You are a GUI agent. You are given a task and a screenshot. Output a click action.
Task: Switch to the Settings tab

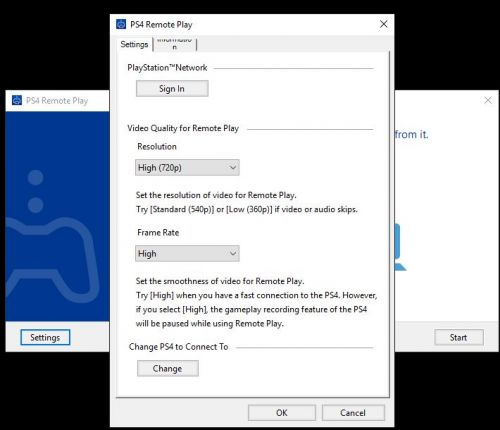click(x=134, y=44)
